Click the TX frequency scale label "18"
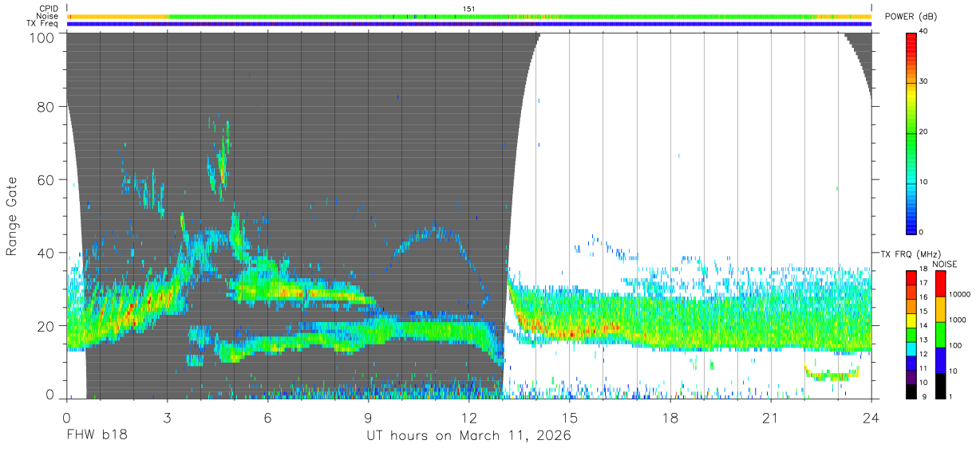Viewport: 980px width, 452px height. tap(923, 271)
